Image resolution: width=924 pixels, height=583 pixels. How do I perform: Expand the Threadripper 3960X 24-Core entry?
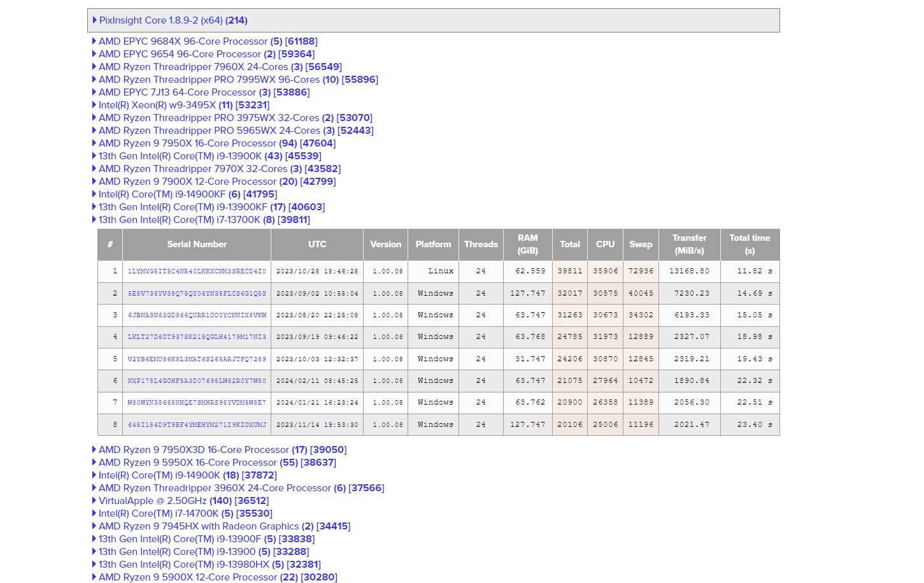[x=238, y=488]
